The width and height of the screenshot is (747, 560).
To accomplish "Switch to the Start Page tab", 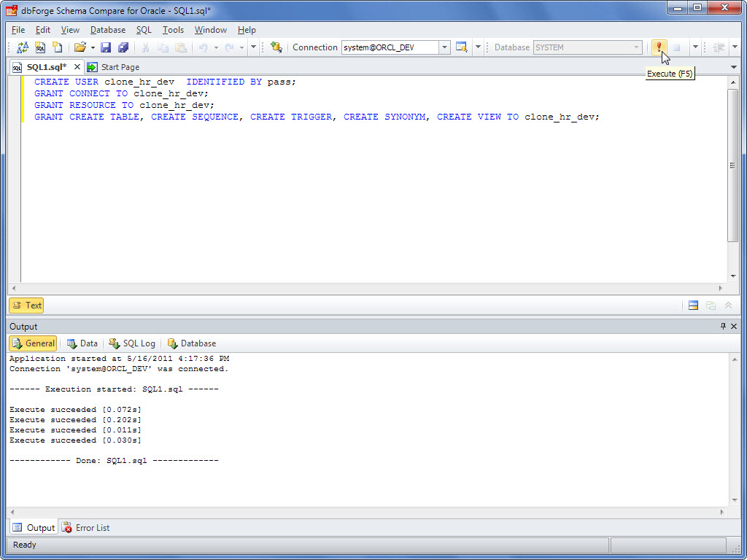I will (122, 66).
